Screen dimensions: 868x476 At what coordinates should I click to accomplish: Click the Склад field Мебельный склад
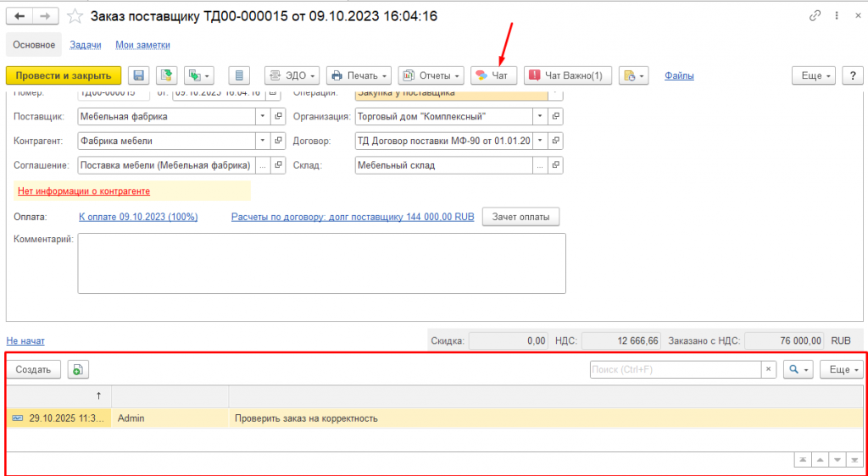click(444, 165)
